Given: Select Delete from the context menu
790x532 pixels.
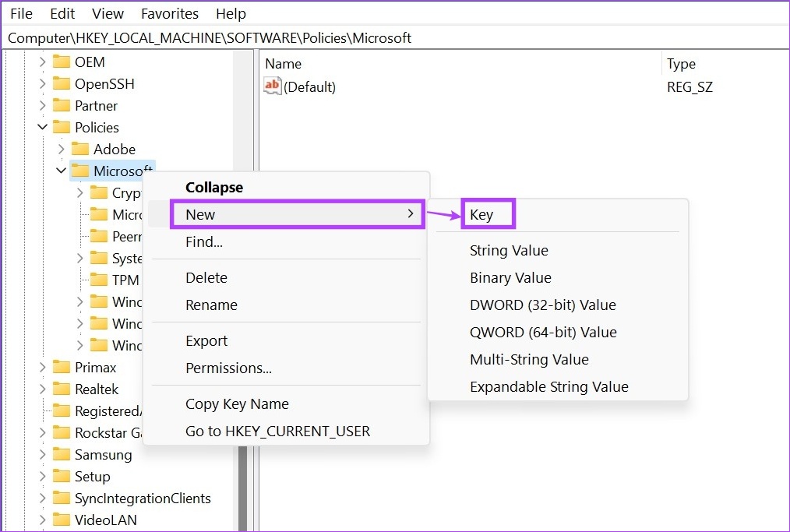Looking at the screenshot, I should click(206, 277).
